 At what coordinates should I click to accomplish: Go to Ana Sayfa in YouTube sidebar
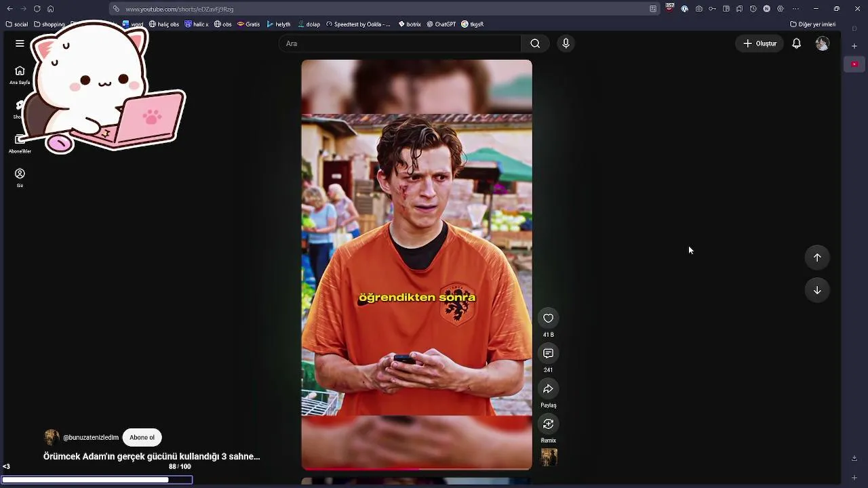tap(20, 75)
